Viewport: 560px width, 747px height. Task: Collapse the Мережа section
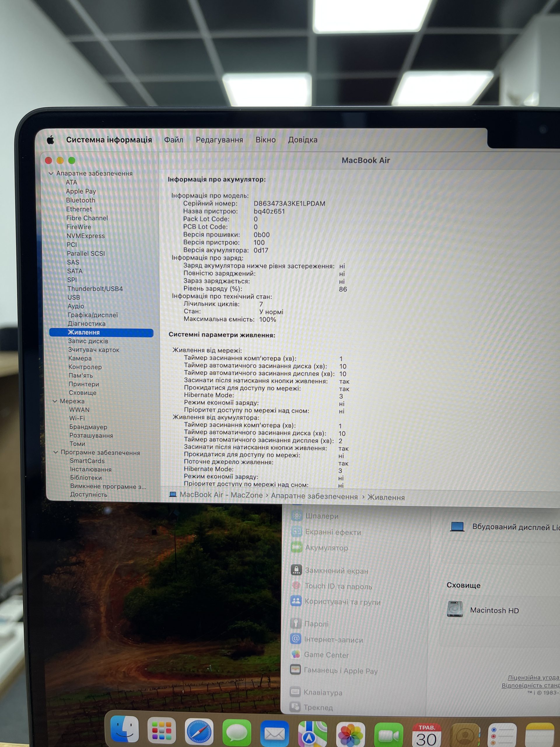point(55,401)
